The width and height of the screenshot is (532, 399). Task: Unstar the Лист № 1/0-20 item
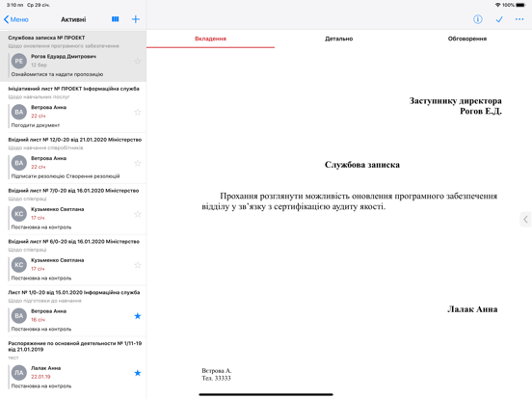pos(138,316)
